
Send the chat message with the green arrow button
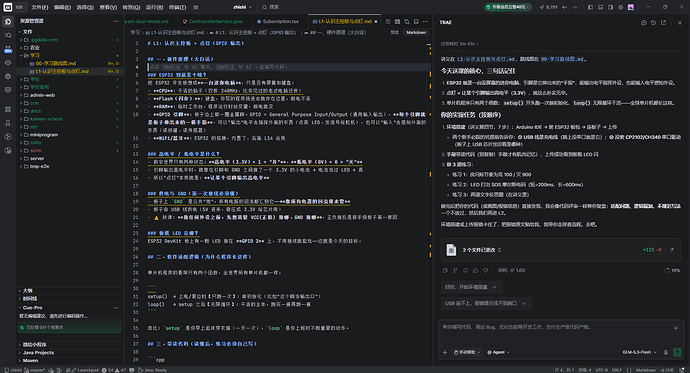(x=677, y=352)
